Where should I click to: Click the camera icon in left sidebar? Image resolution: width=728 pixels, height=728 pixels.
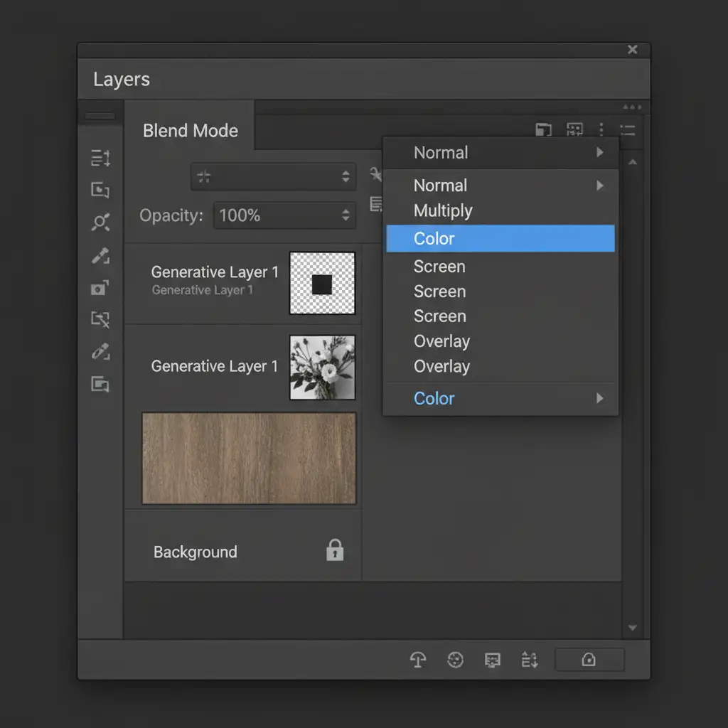pyautogui.click(x=100, y=288)
